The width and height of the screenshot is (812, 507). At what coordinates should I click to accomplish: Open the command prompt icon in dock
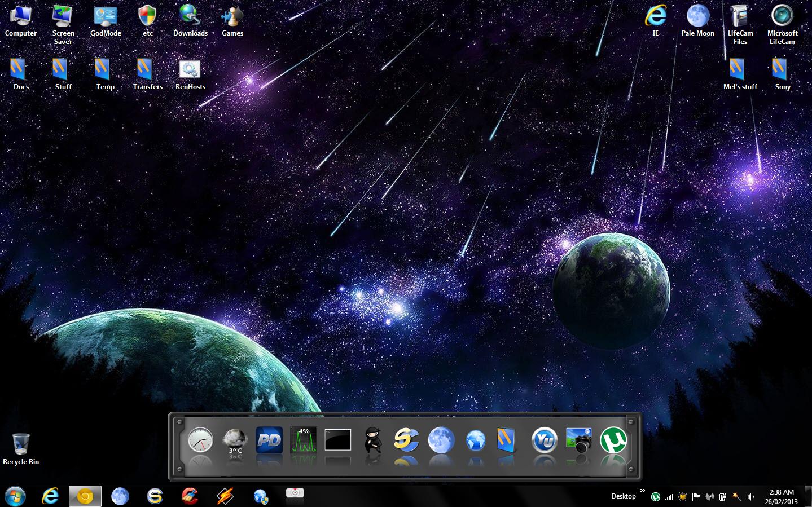(338, 440)
